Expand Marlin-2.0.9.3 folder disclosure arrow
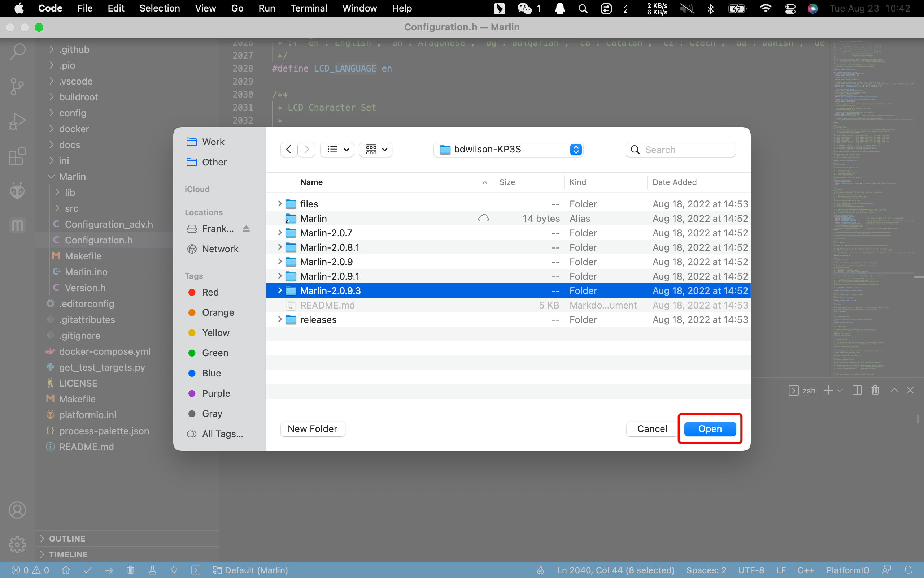 pos(280,290)
